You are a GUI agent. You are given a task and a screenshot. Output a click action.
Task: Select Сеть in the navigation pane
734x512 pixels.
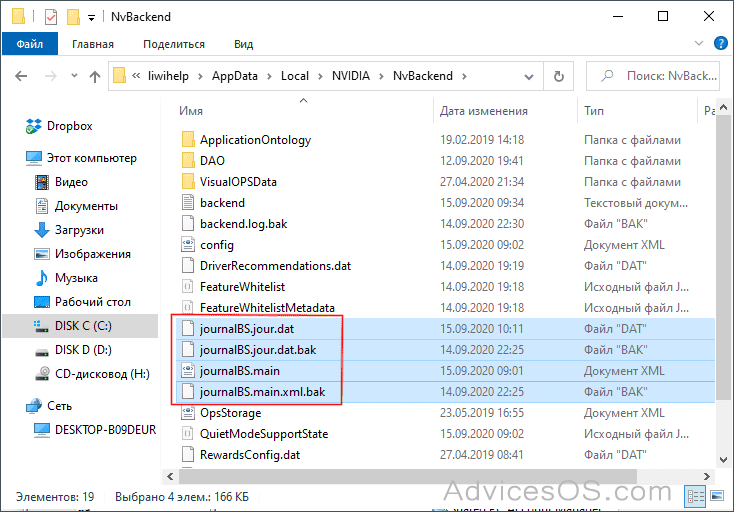click(x=50, y=406)
